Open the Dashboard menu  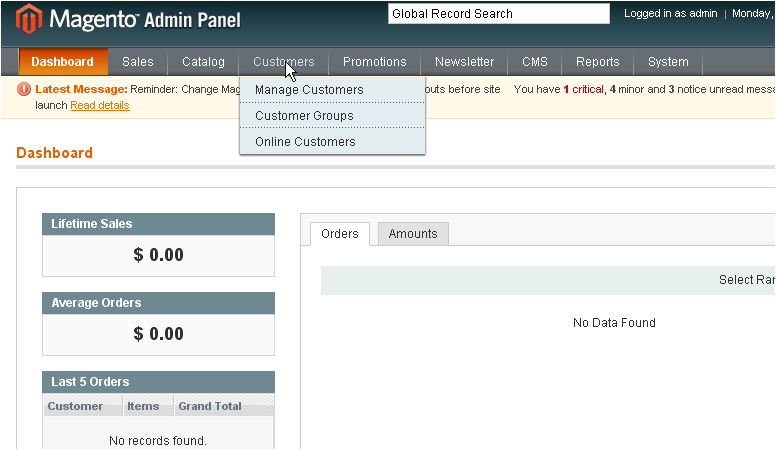[63, 62]
